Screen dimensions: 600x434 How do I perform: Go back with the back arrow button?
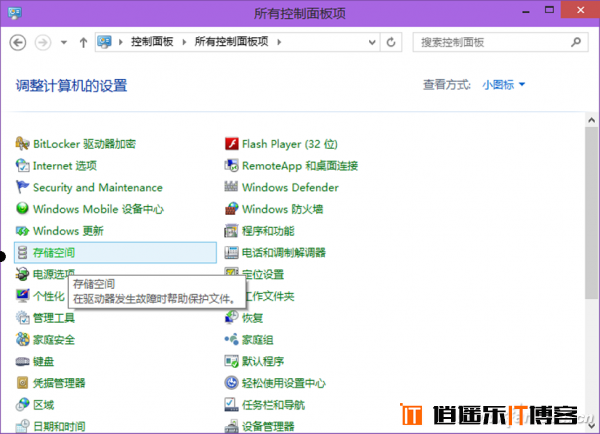[x=18, y=42]
